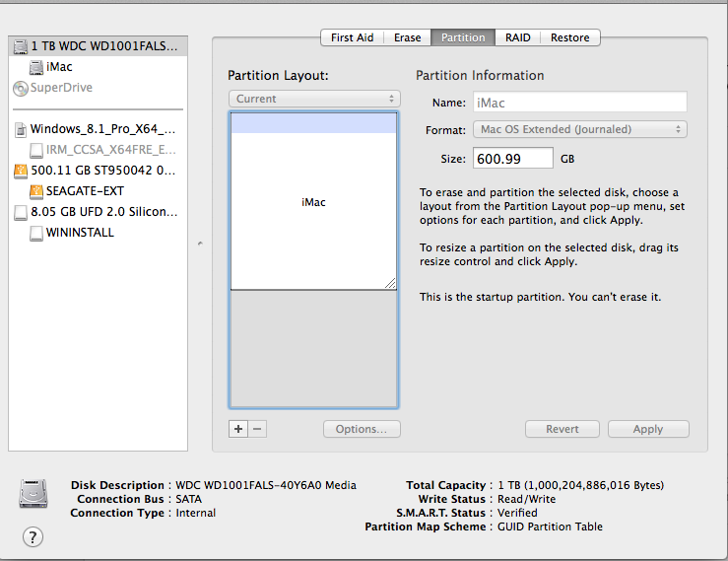Click the Size field showing 600.99

click(513, 159)
